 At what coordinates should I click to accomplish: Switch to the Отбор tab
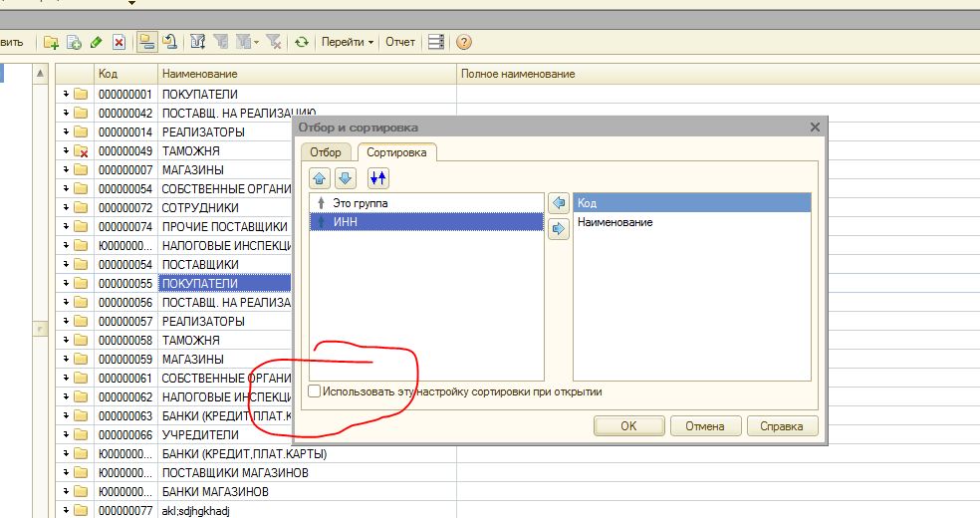coord(326,151)
